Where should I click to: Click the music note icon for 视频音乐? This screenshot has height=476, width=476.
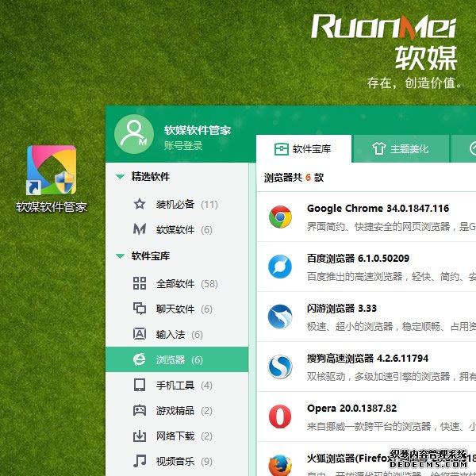(x=140, y=461)
